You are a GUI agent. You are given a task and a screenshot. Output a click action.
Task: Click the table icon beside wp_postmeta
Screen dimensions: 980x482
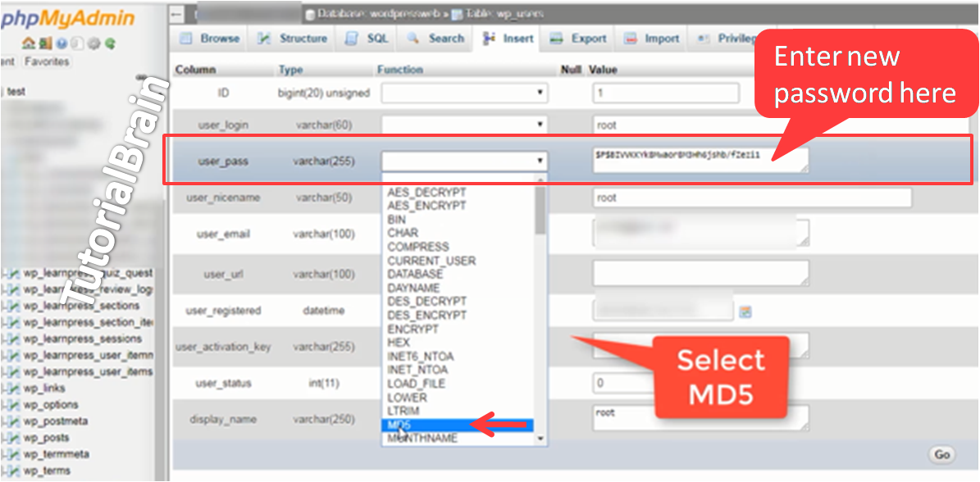click(15, 421)
